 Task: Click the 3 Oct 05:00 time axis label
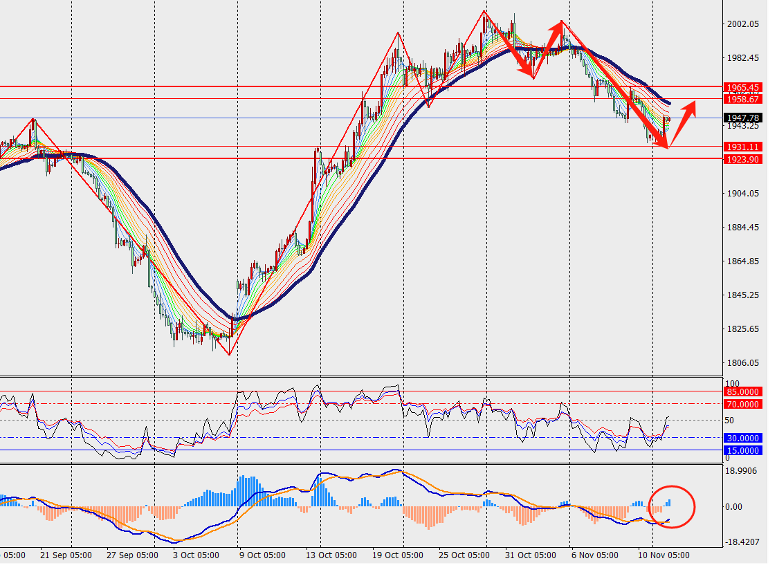pyautogui.click(x=196, y=555)
